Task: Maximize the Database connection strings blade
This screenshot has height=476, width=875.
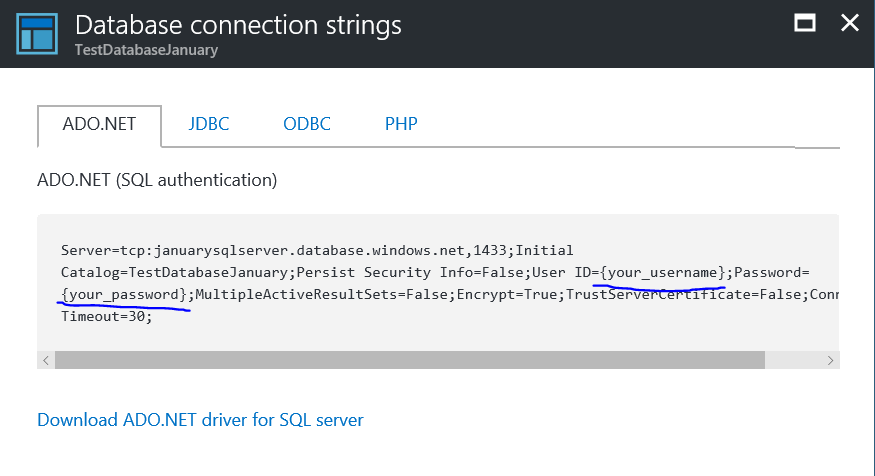Action: click(x=805, y=23)
